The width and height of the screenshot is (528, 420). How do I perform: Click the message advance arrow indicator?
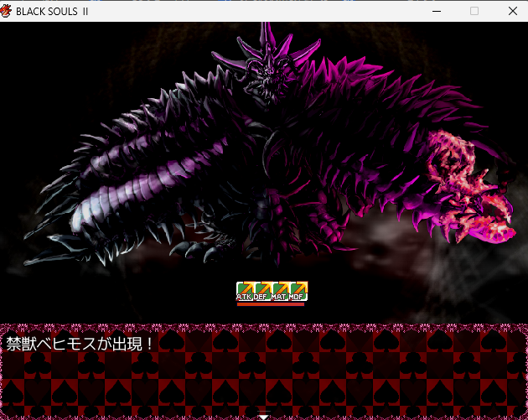coord(264,417)
